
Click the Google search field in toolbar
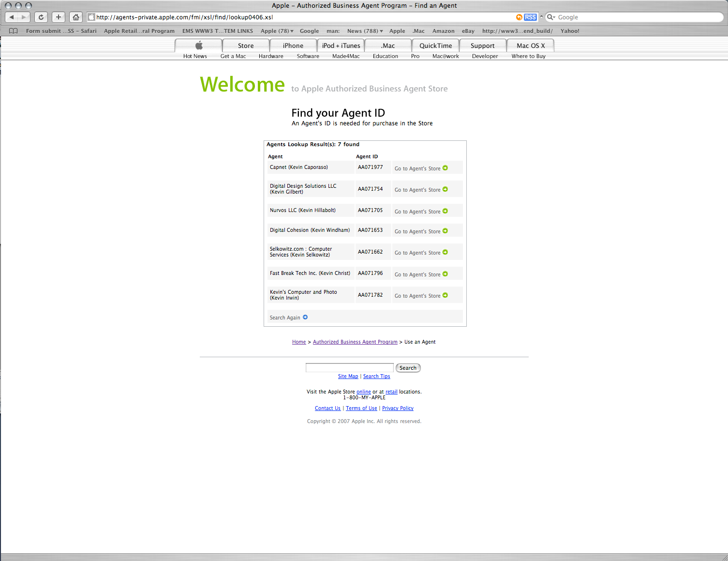coord(634,17)
